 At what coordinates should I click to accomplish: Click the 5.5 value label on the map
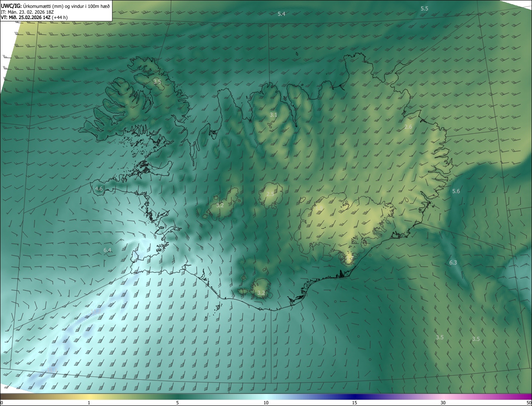click(x=424, y=8)
